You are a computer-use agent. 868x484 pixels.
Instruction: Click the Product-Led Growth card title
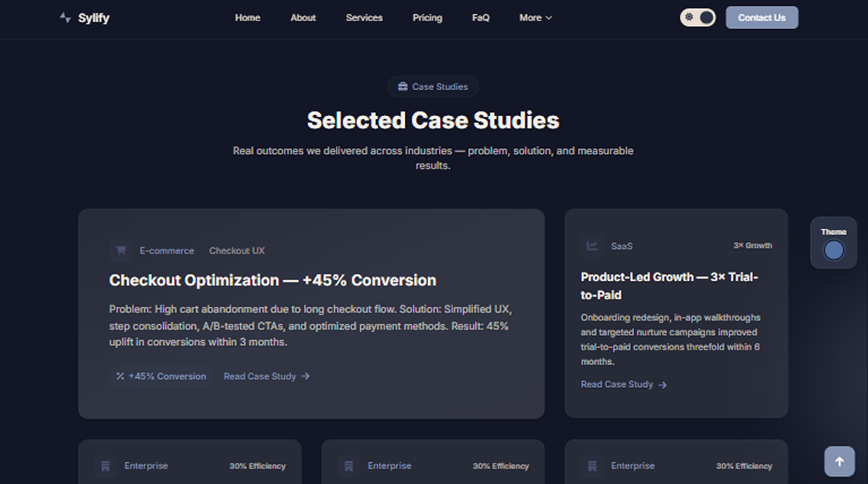669,286
